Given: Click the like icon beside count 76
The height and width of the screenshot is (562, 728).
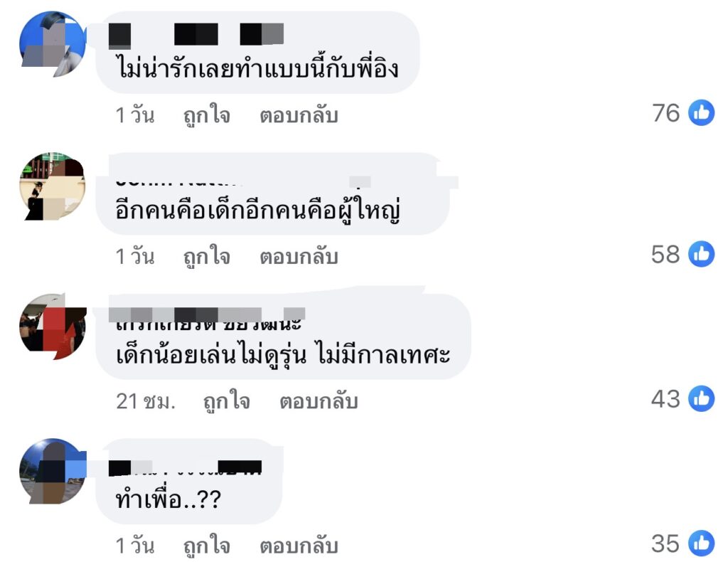Looking at the screenshot, I should pos(701,113).
